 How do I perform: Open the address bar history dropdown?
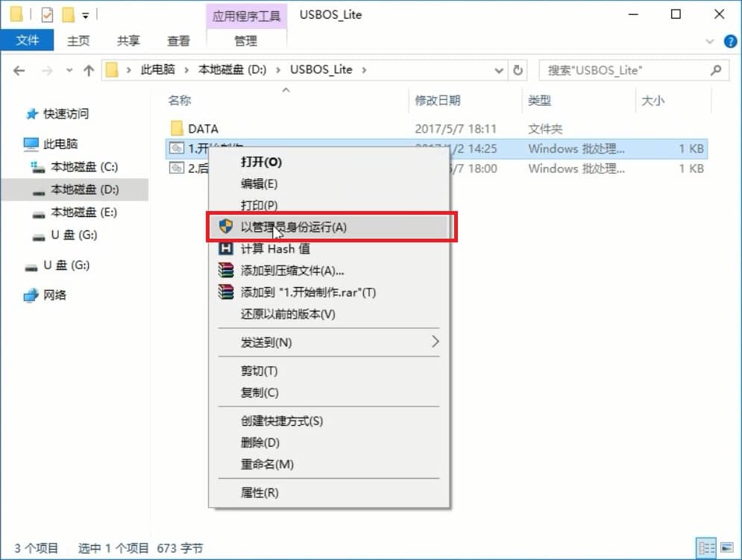coord(500,70)
